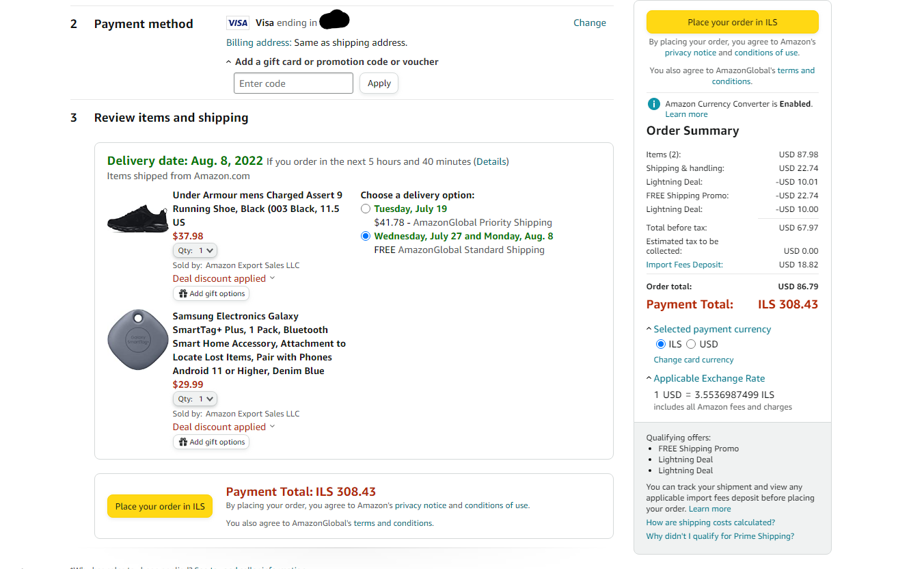Expand the shoe's Deal discount applied details
The image size is (924, 569).
[x=272, y=278]
